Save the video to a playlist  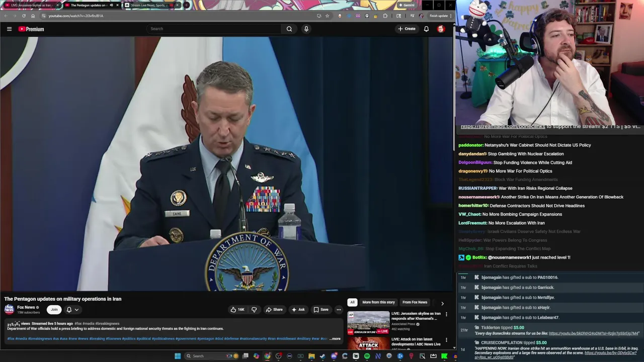(321, 309)
